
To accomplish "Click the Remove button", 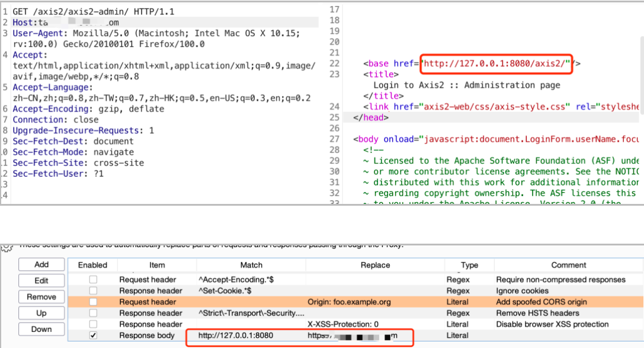I will tap(41, 296).
